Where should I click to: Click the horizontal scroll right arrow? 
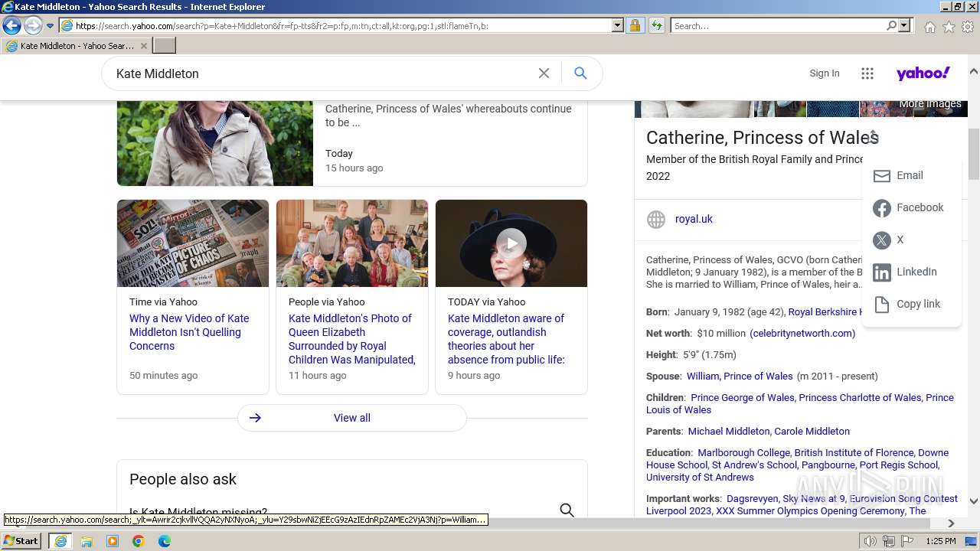click(951, 523)
